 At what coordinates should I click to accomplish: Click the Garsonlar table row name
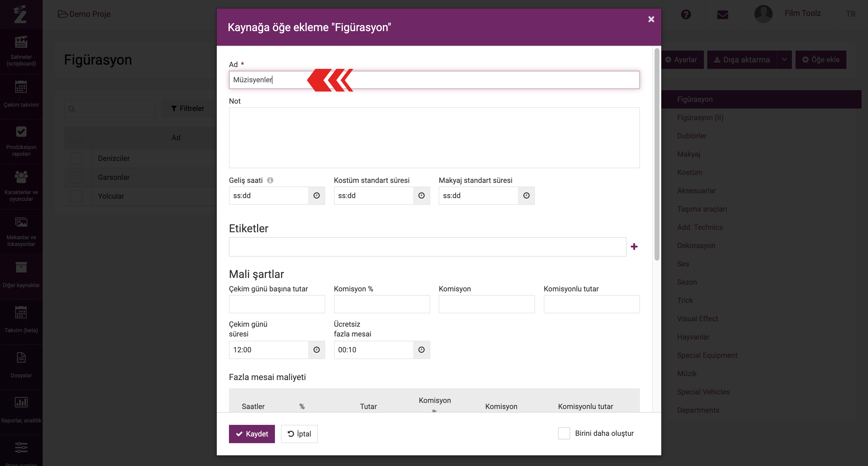click(x=114, y=177)
